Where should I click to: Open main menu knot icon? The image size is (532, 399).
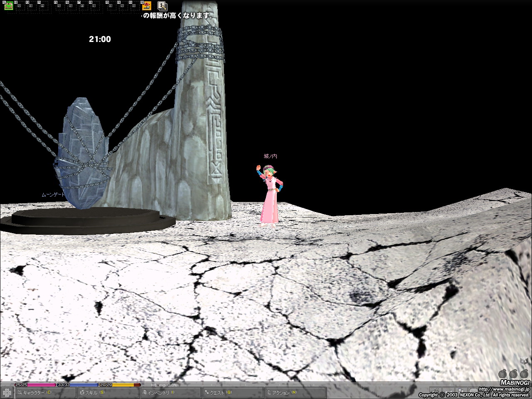[x=7, y=392]
